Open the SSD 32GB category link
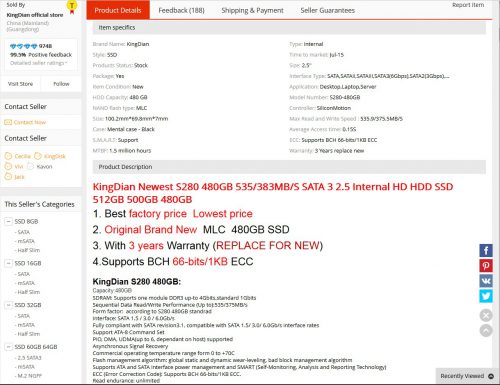The height and width of the screenshot is (385, 500). (x=28, y=305)
